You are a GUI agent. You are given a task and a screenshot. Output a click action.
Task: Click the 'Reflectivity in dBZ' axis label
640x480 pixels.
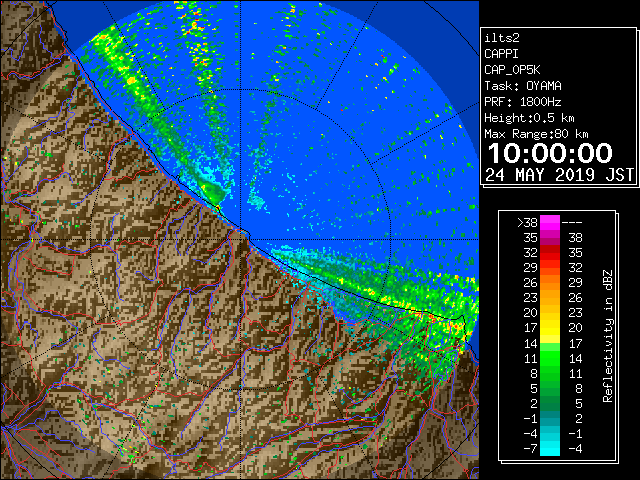[608, 336]
